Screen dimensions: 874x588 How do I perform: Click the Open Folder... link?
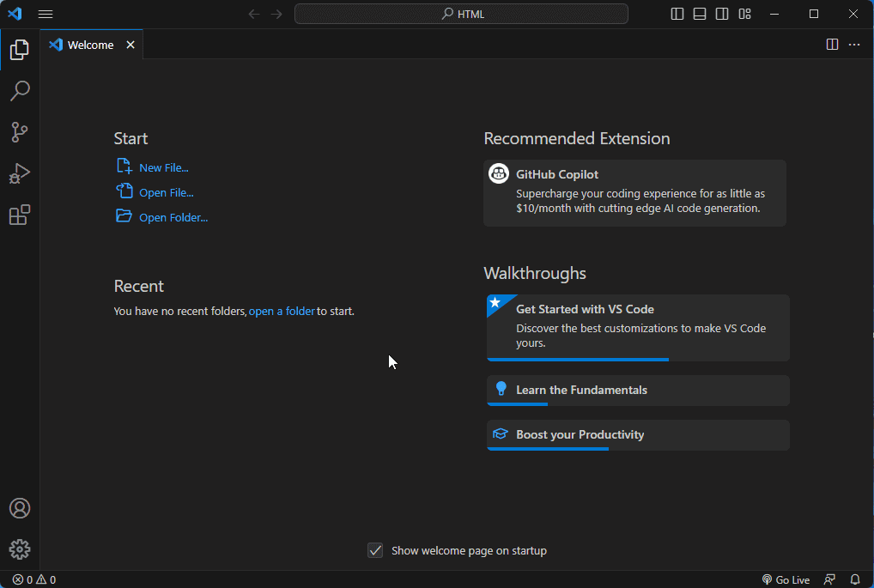tap(173, 218)
